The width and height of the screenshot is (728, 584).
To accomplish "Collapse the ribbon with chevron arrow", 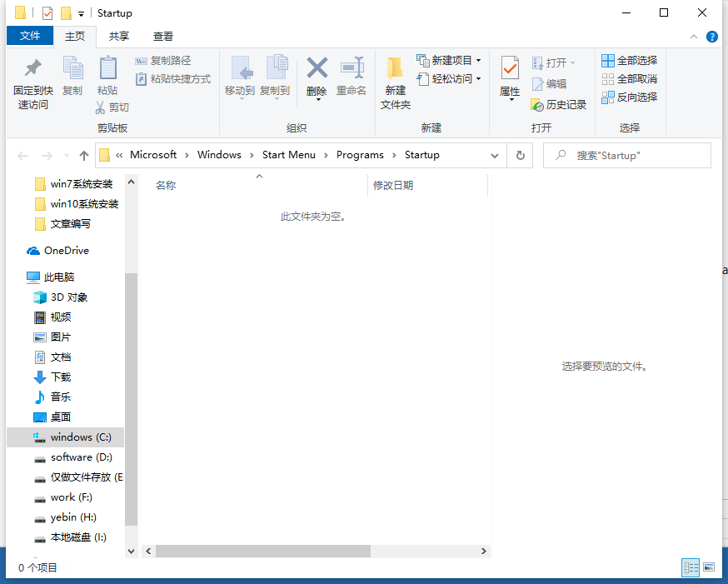I will [694, 36].
